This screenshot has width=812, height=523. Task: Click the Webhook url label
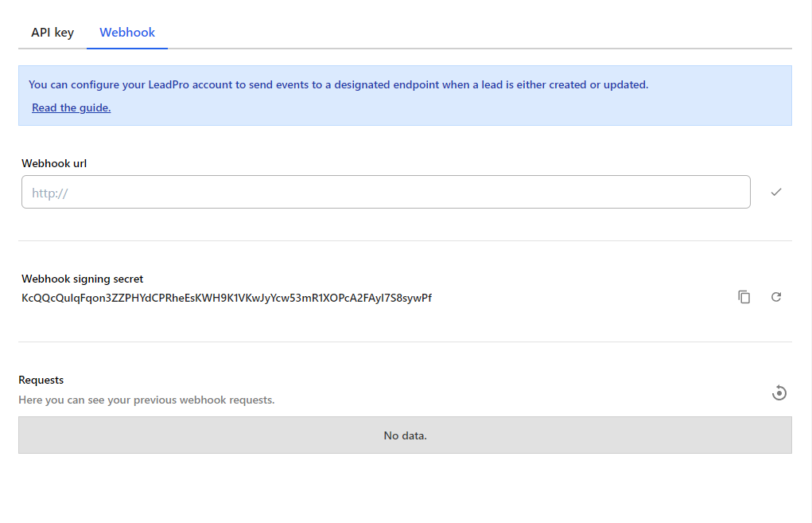click(54, 163)
